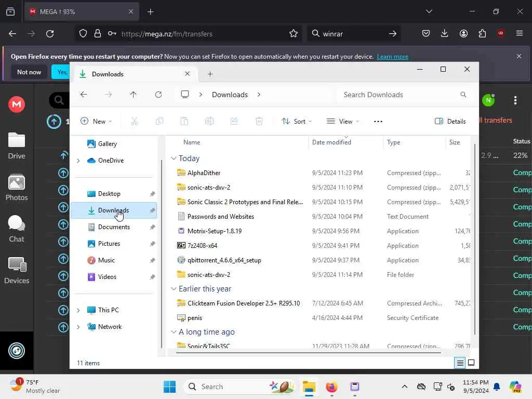Click the Paste clipboard icon in Explorer toolbar
This screenshot has height=399, width=532.
click(x=184, y=121)
